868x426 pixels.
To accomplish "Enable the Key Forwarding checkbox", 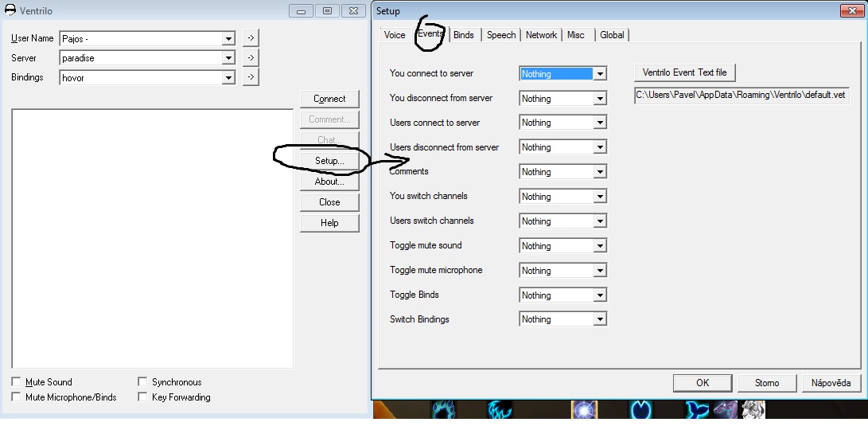I will tap(142, 397).
